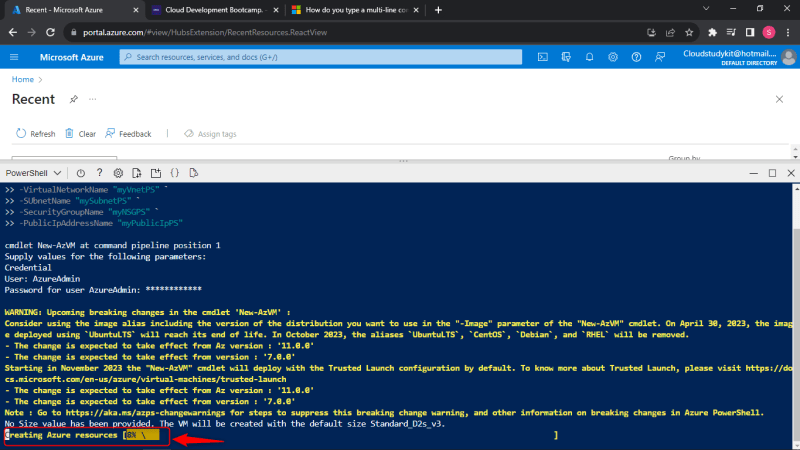Click Microsoft Azure logo text
Image resolution: width=800 pixels, height=450 pixels.
tap(71, 57)
